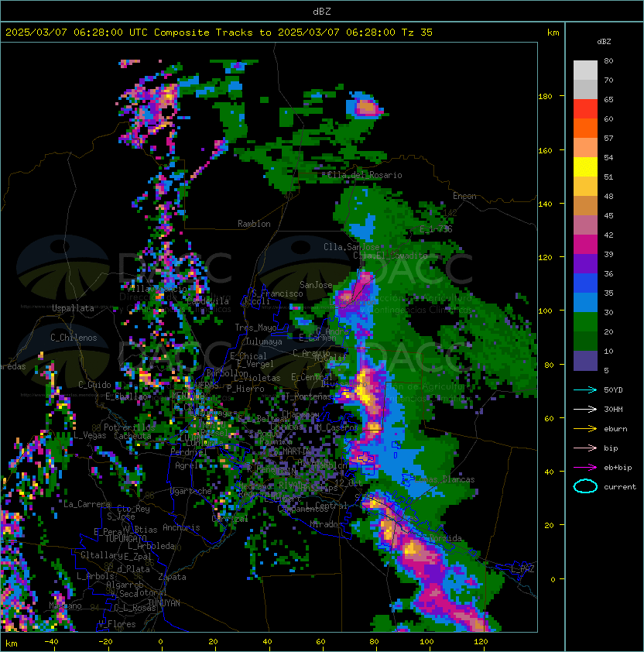Screen dimensions: 644x652
Task: Click the 'Ugarteche' map label
Action: [x=191, y=491]
